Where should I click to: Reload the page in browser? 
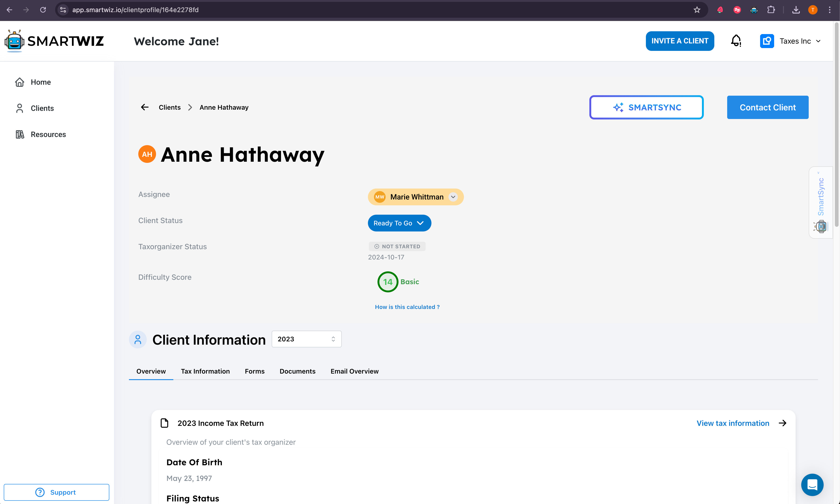[x=43, y=10]
